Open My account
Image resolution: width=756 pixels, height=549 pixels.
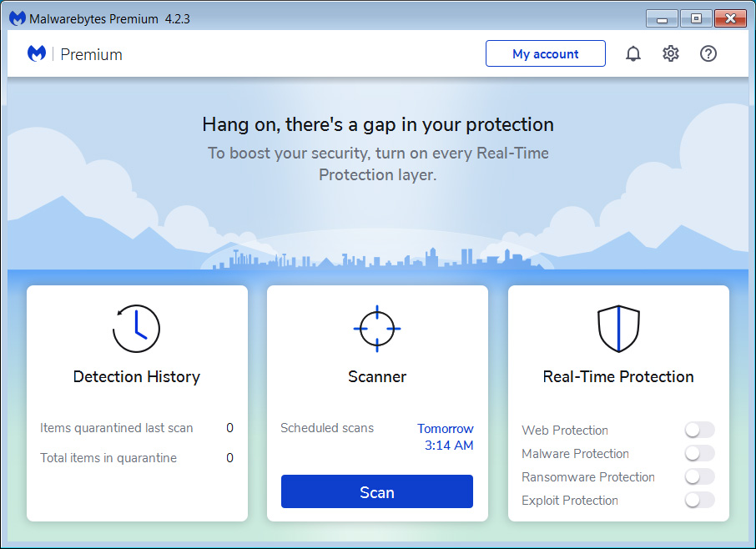(545, 53)
